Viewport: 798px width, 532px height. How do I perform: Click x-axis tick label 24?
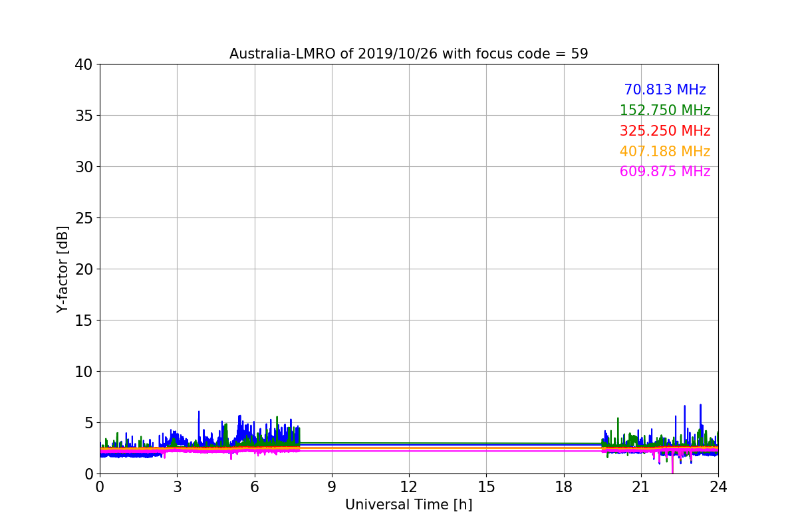click(718, 487)
